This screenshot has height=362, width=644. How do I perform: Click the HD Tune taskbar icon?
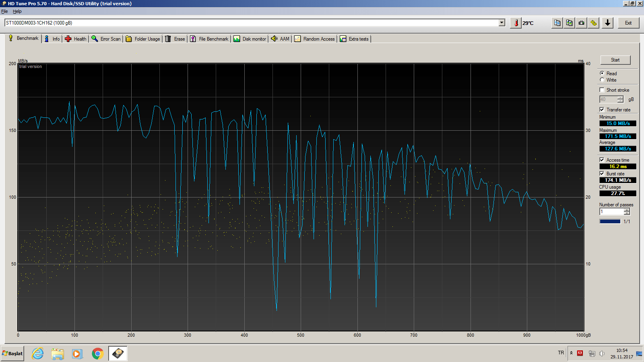[118, 354]
